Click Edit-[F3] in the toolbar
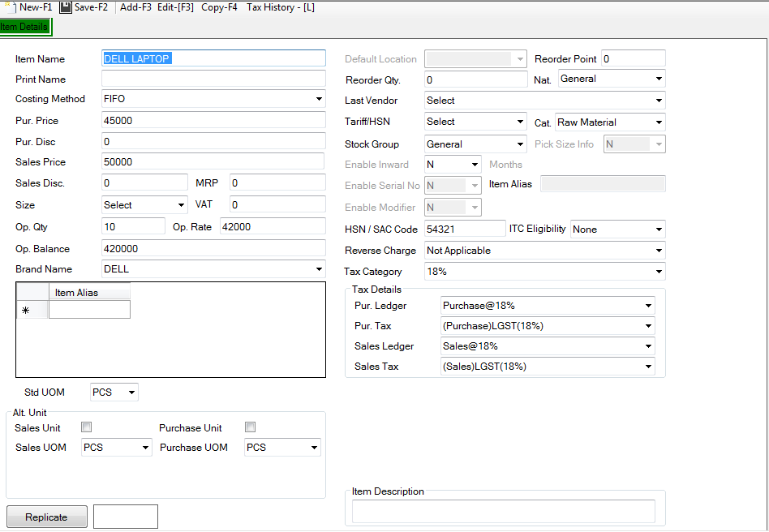 (x=176, y=7)
